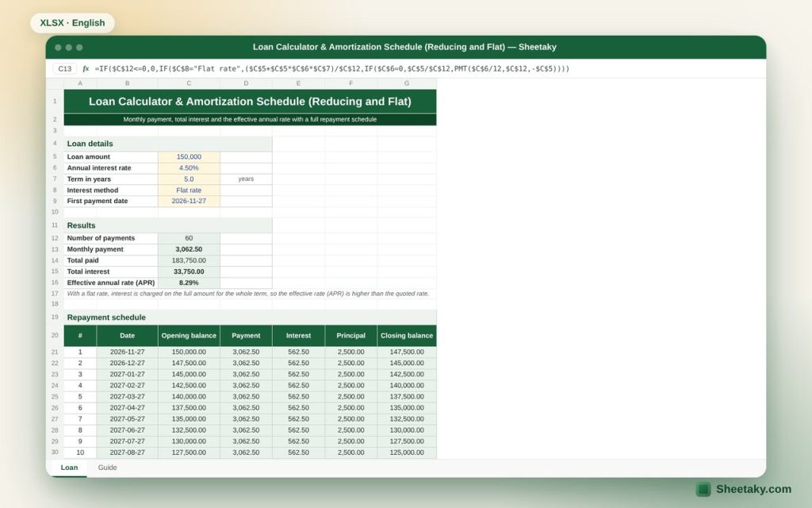Select Annual interest rate cell 4.50%
This screenshot has width=812, height=508.
point(189,168)
